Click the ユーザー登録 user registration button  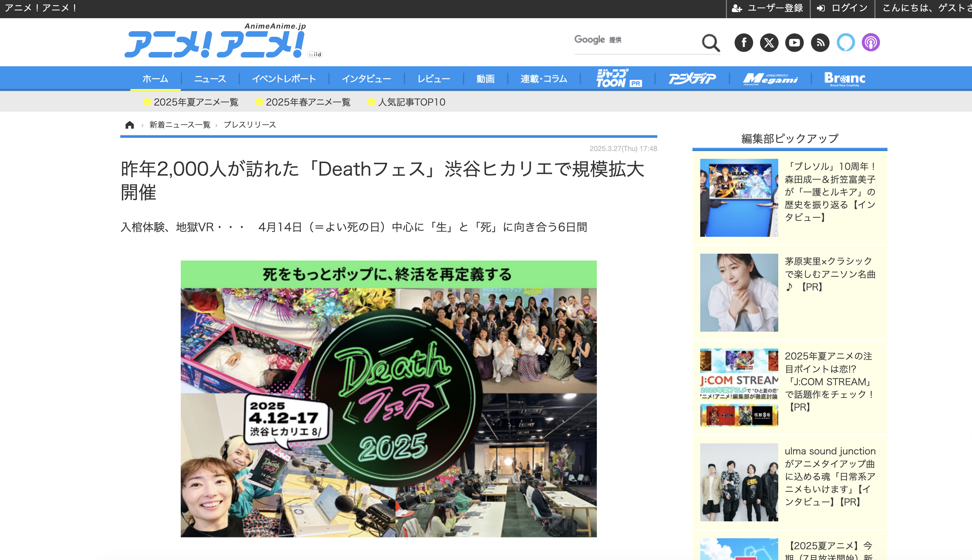[768, 8]
